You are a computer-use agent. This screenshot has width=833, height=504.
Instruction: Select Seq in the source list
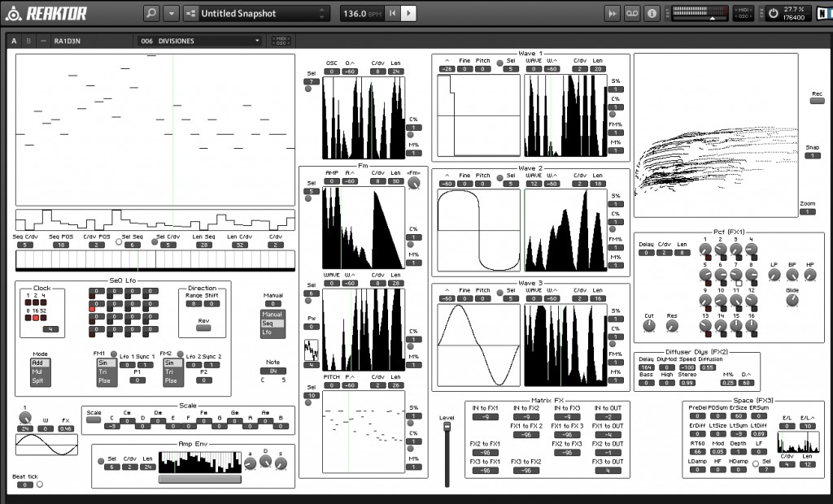click(x=272, y=324)
